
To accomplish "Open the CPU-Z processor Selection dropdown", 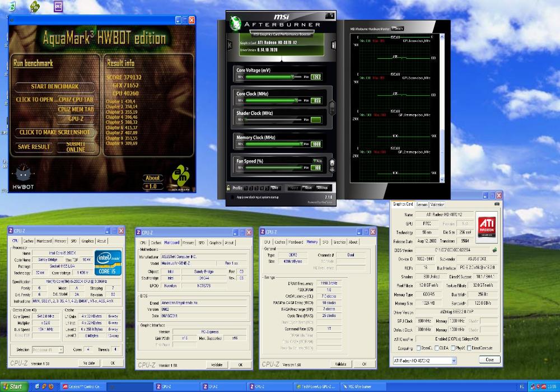I will (60, 349).
